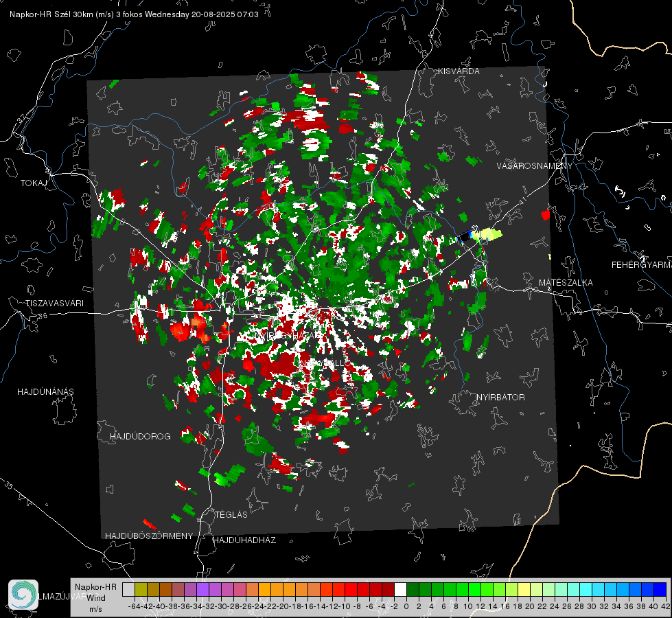
Task: Click the swirl logo icon bottom-left
Action: click(23, 595)
